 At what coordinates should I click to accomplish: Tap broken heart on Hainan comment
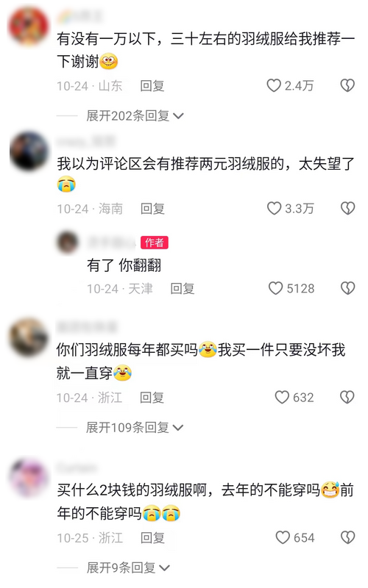pyautogui.click(x=347, y=208)
